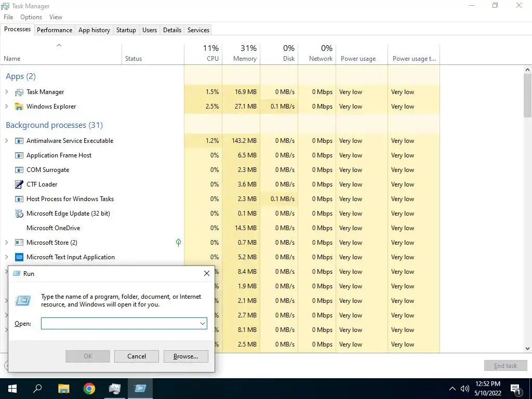
Task: Select the Microsoft OneDrive row
Action: (220, 228)
